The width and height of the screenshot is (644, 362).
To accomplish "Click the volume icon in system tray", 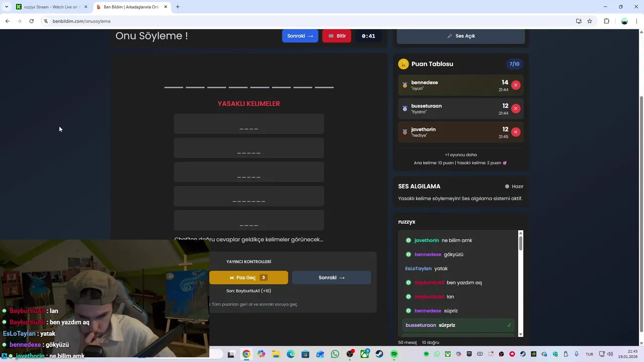I will (610, 354).
